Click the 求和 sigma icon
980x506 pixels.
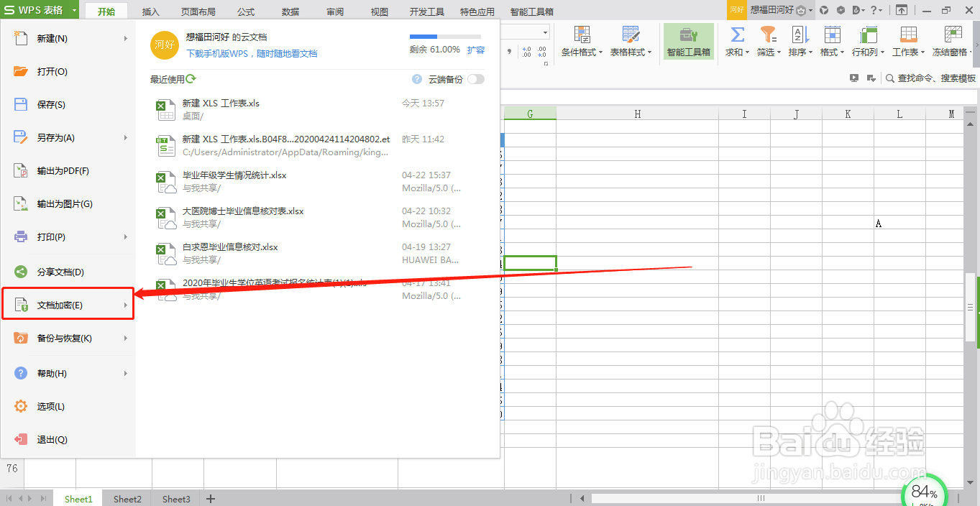pyautogui.click(x=737, y=34)
